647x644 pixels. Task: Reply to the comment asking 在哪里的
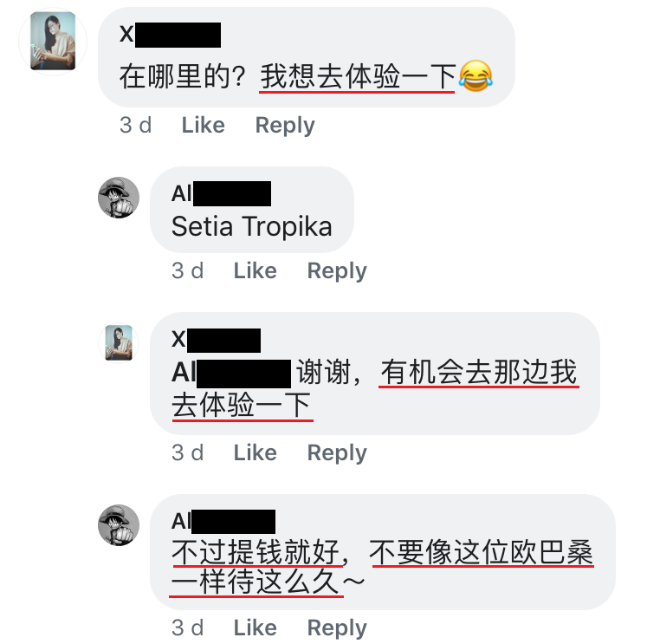pos(285,125)
